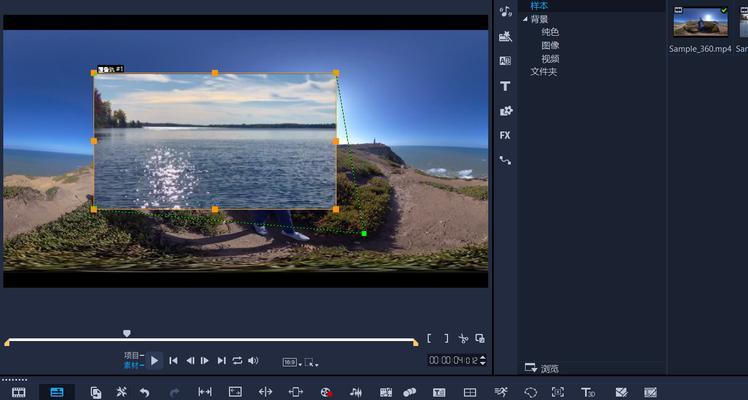Viewport: 748px width, 400px height.
Task: Click the Sample_360.mp4 file name
Action: [700, 49]
